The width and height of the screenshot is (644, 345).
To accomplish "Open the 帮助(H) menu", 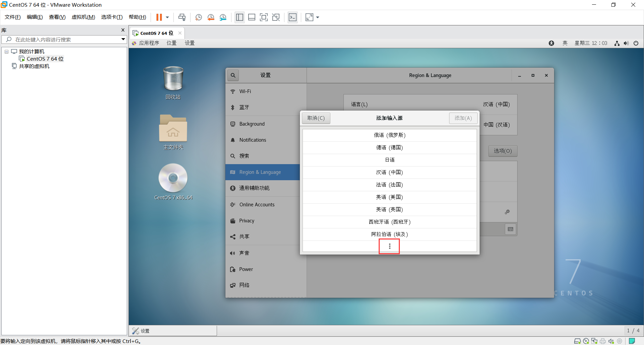I will tap(137, 17).
